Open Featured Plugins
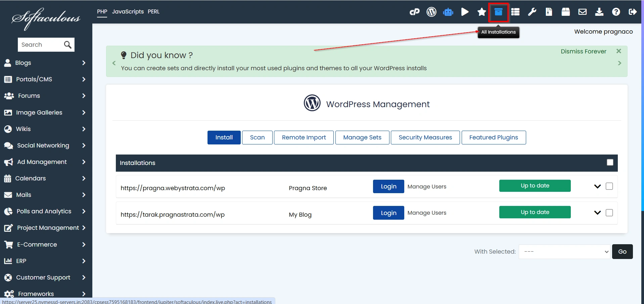The width and height of the screenshot is (644, 304). pyautogui.click(x=494, y=137)
